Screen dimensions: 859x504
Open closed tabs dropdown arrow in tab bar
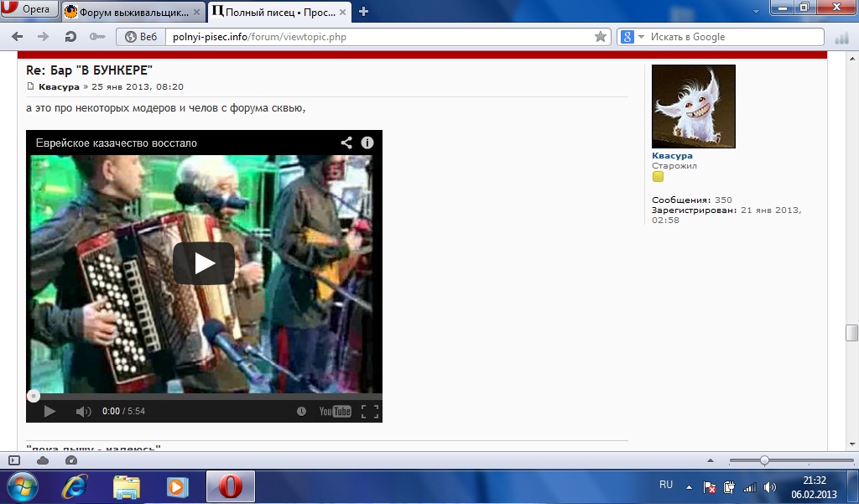pyautogui.click(x=756, y=12)
